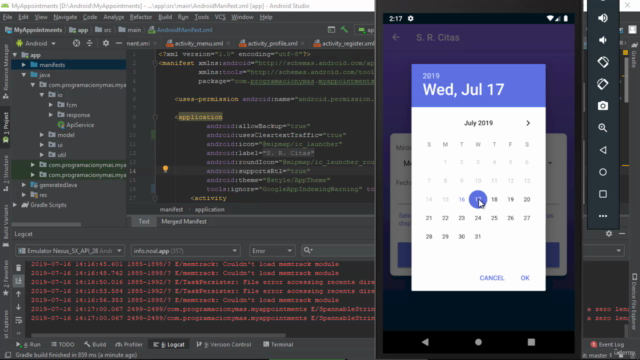The height and width of the screenshot is (360, 640).
Task: Open Error log level dropdown
Action: pyautogui.click(x=271, y=251)
